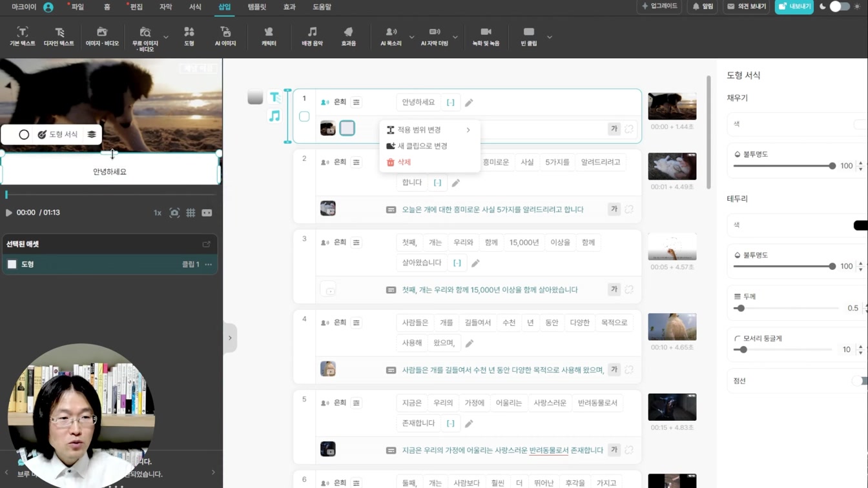Switch to the 자막 tab
Image resolution: width=868 pixels, height=488 pixels.
tap(165, 7)
